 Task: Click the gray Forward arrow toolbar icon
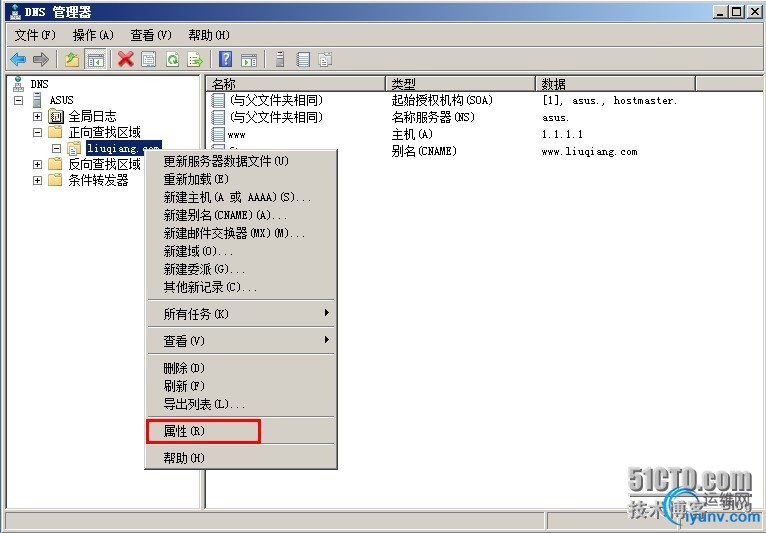(41, 60)
